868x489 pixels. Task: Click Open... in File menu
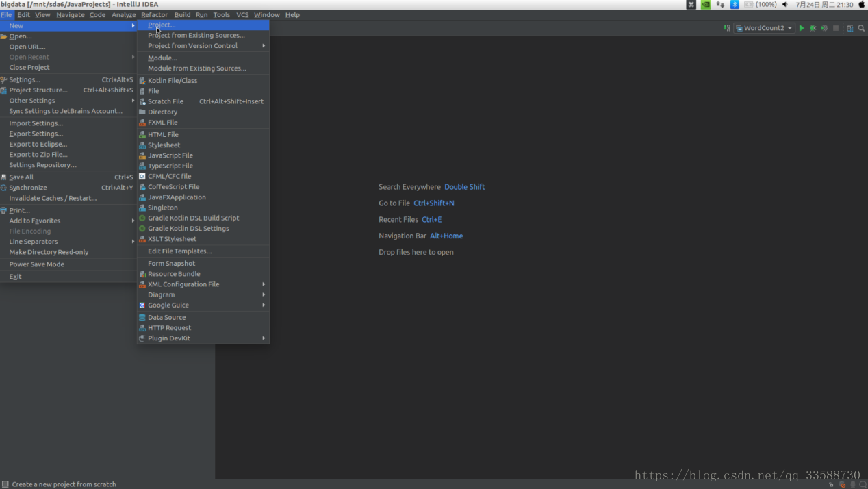coord(68,36)
